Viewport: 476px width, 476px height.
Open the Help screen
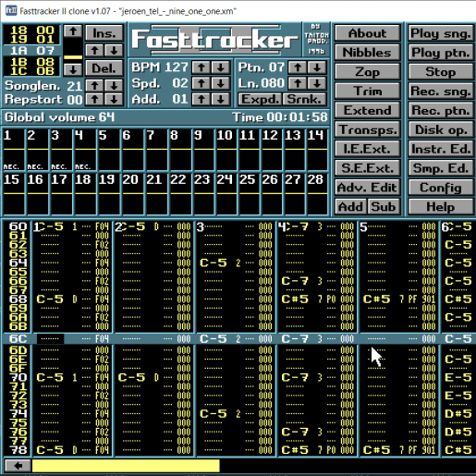pyautogui.click(x=441, y=207)
